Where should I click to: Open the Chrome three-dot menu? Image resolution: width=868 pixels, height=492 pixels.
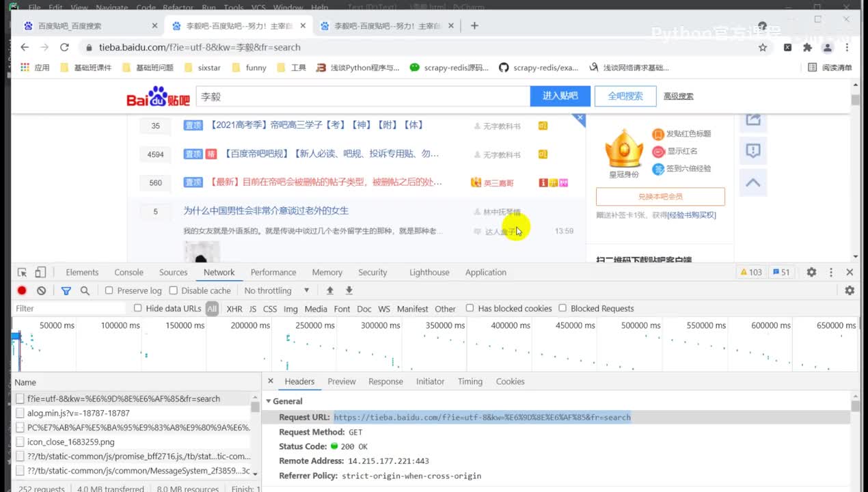tap(847, 47)
